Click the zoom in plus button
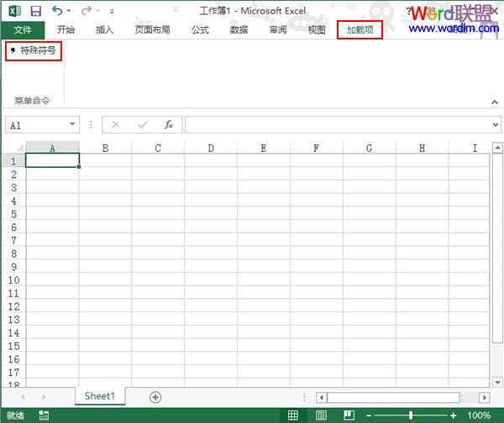504x423 pixels. pos(454,415)
